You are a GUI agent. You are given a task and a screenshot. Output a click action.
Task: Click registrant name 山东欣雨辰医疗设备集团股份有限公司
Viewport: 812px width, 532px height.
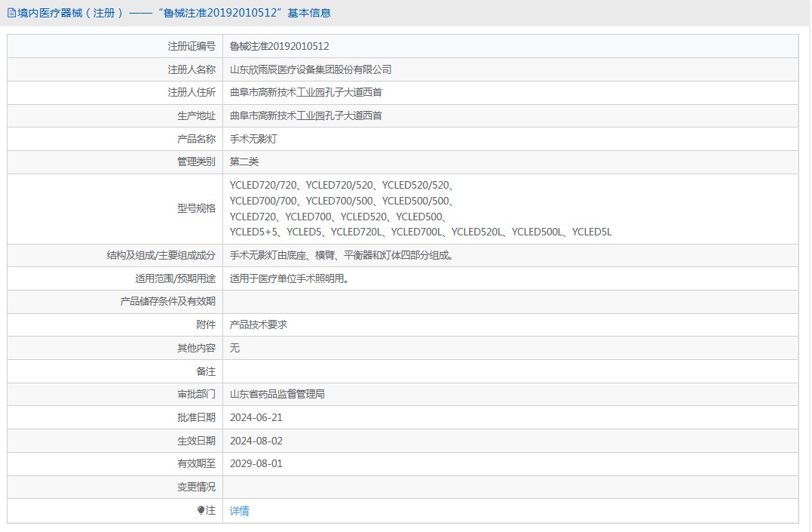[310, 69]
